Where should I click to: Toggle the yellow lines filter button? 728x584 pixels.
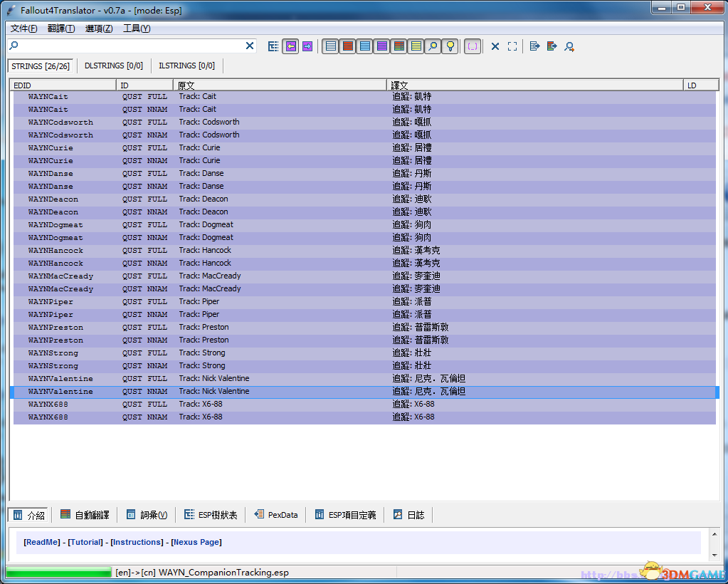[x=416, y=46]
